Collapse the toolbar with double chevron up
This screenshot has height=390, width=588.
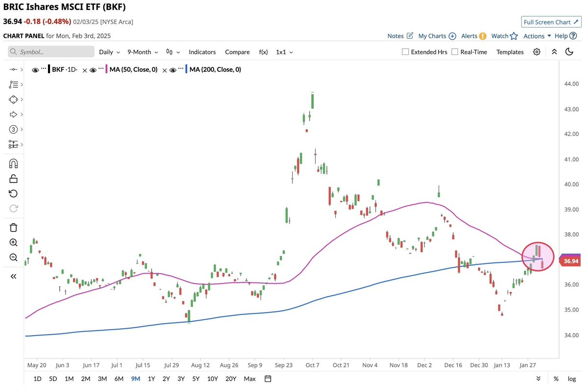554,52
